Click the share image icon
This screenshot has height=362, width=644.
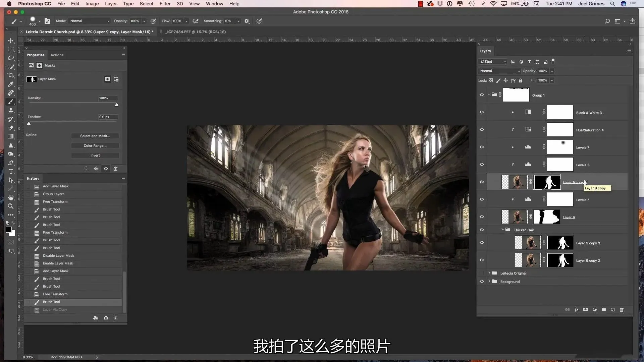pyautogui.click(x=632, y=21)
